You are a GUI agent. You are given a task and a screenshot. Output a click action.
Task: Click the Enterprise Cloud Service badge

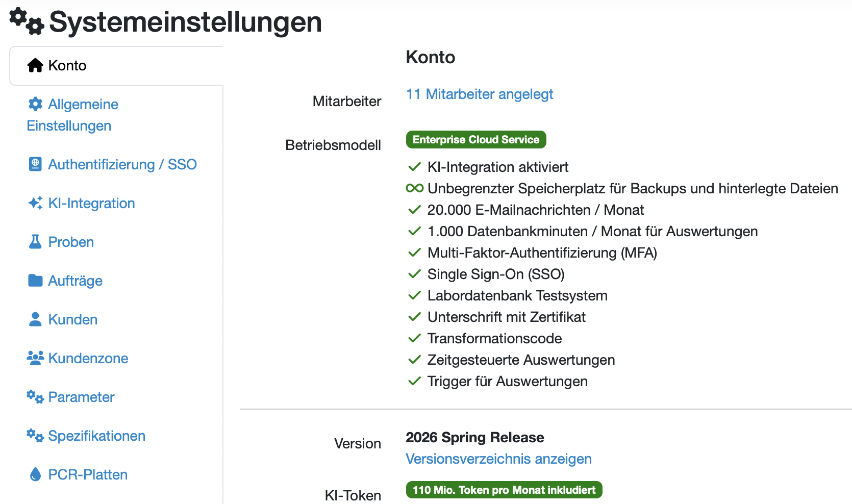click(475, 140)
